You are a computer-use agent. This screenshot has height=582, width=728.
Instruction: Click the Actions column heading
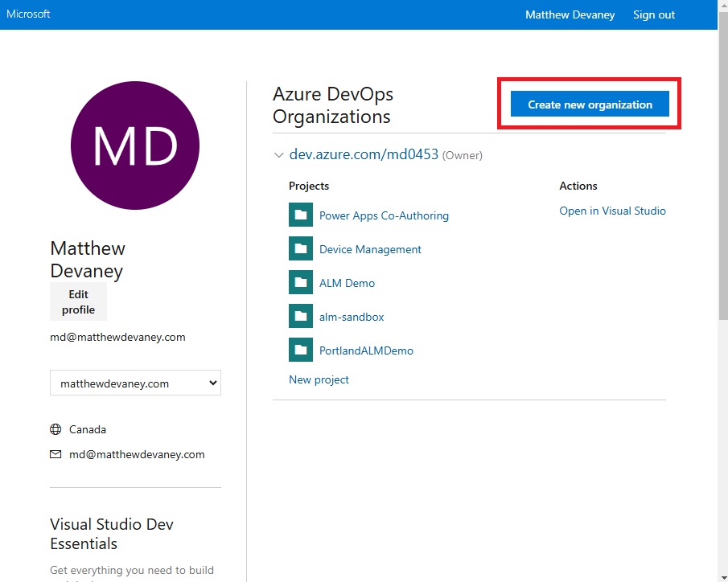[x=578, y=186]
